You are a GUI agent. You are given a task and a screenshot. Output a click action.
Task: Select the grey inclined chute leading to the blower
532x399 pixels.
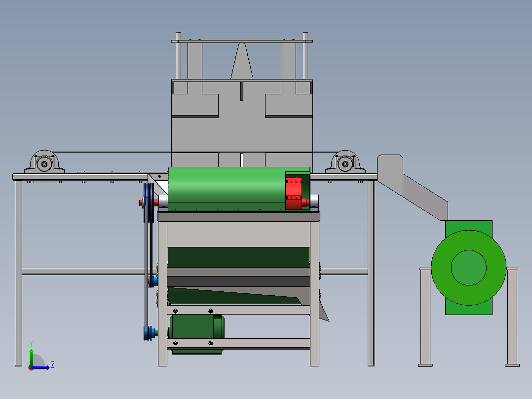(425, 198)
